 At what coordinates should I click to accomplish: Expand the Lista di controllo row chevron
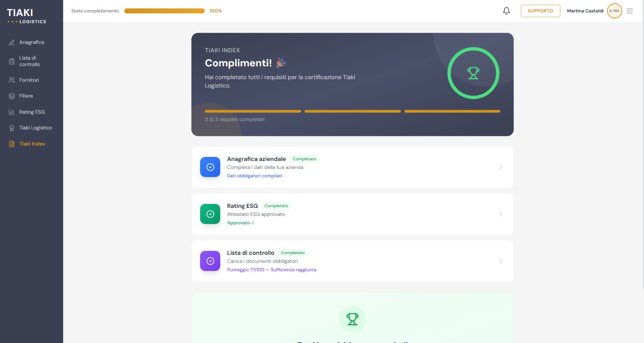point(501,261)
